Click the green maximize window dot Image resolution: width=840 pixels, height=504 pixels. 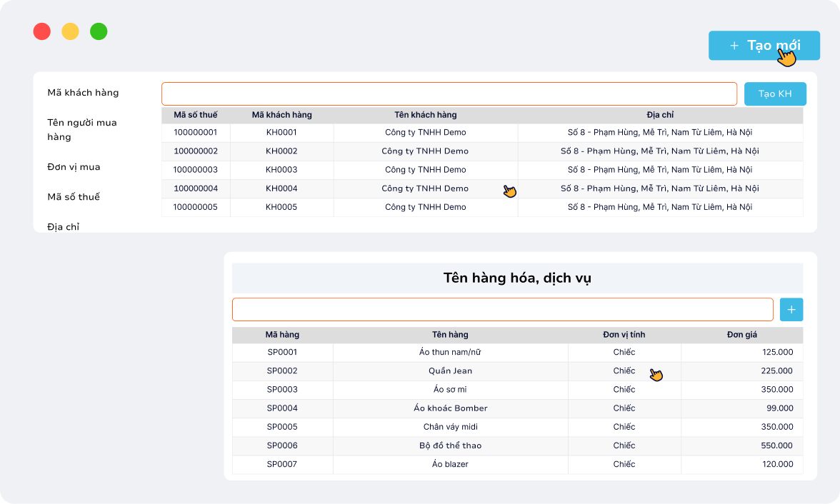click(x=99, y=31)
